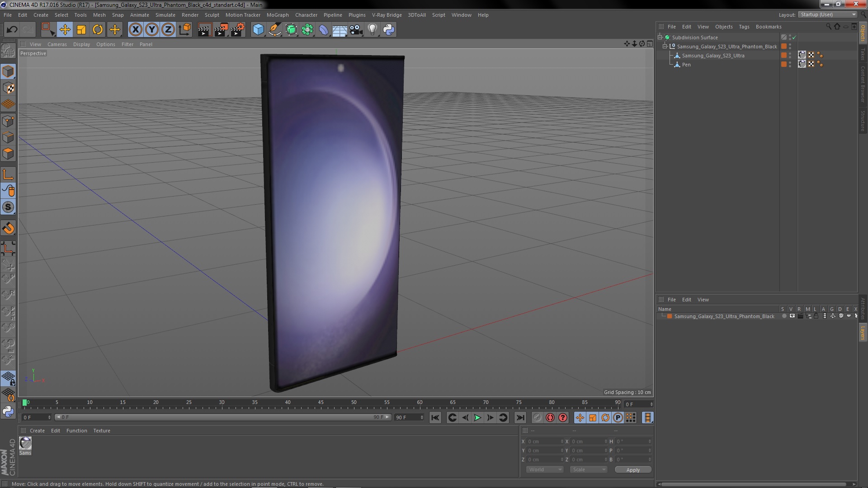
Task: Click the Undo arrow icon
Action: click(x=12, y=30)
